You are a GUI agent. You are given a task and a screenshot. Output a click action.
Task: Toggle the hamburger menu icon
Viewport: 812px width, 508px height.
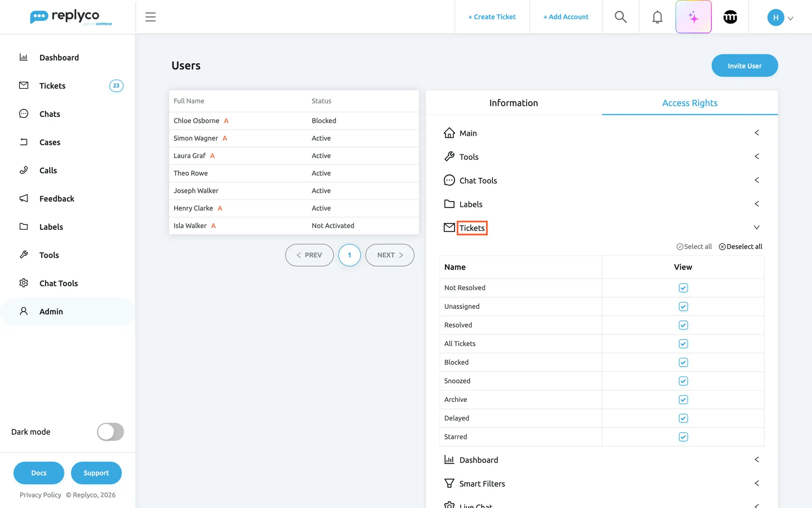[150, 17]
